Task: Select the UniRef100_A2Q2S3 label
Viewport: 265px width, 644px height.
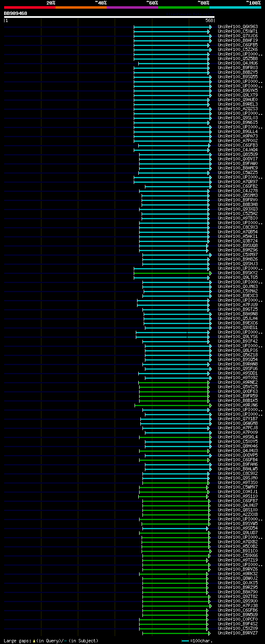Action: (x=238, y=109)
